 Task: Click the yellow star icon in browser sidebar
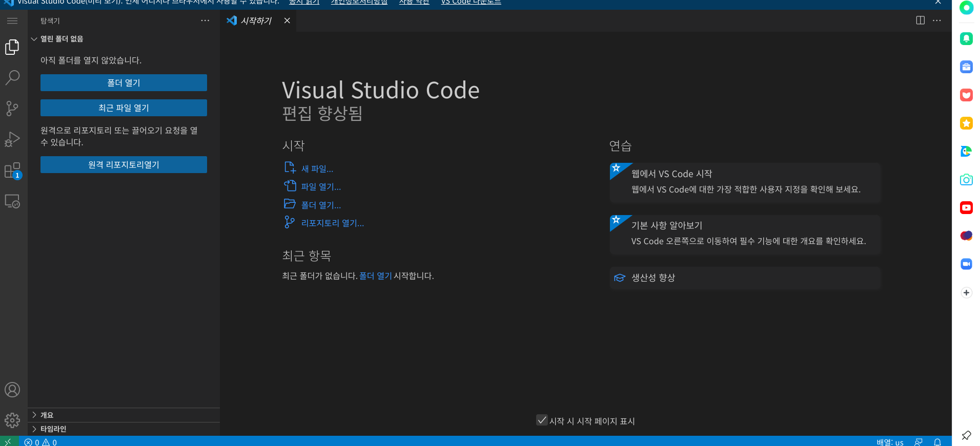(x=966, y=123)
